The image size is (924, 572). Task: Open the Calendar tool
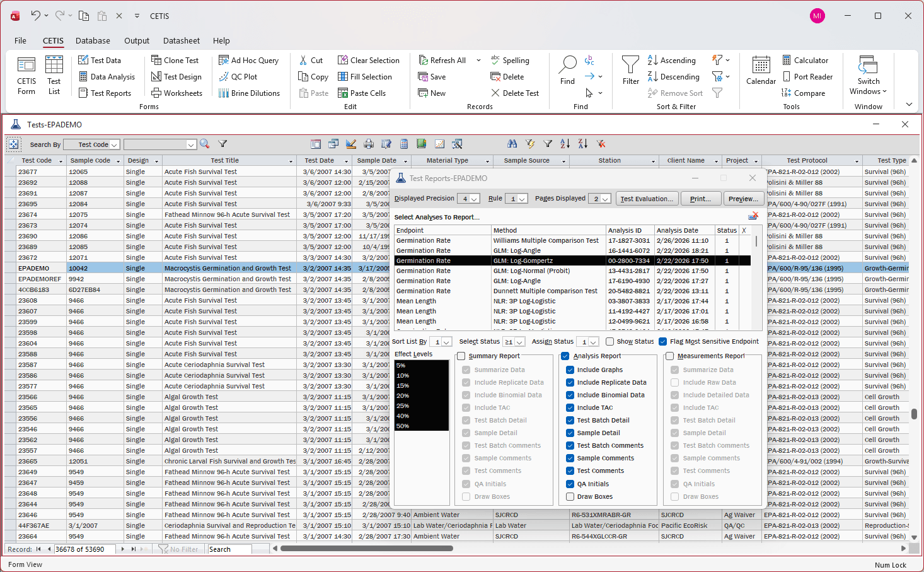761,65
